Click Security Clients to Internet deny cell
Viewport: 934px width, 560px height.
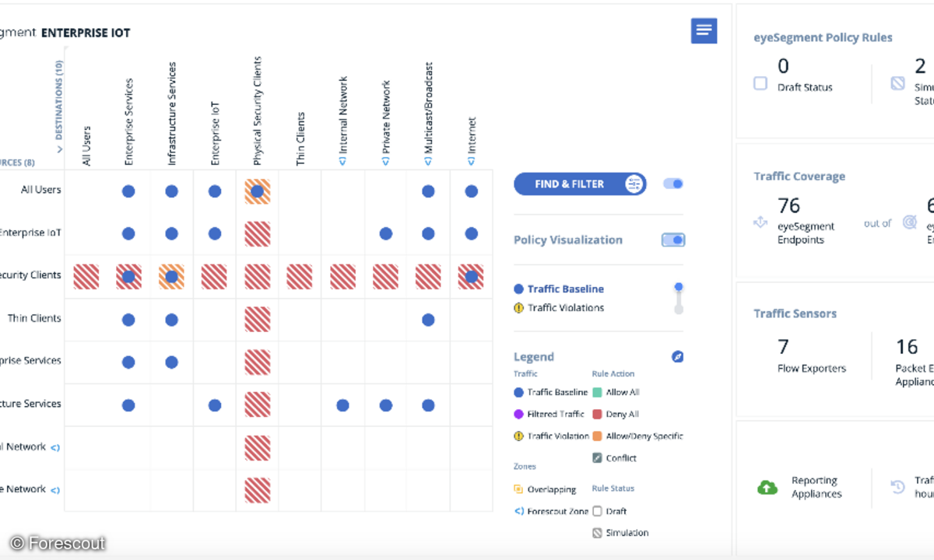click(x=471, y=277)
